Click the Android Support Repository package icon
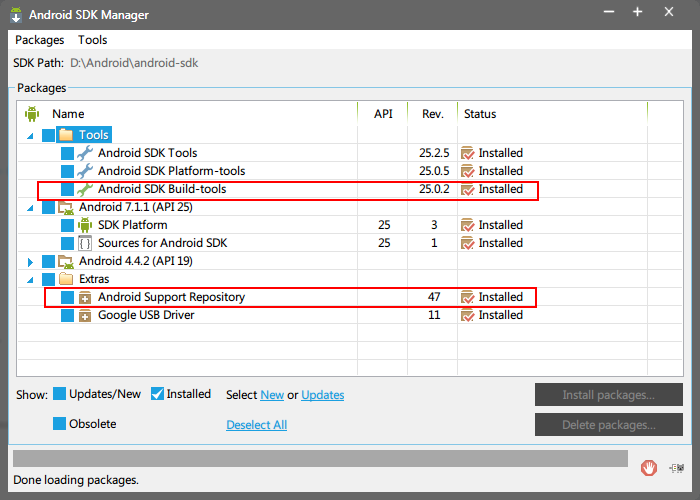The image size is (700, 500). [85, 298]
